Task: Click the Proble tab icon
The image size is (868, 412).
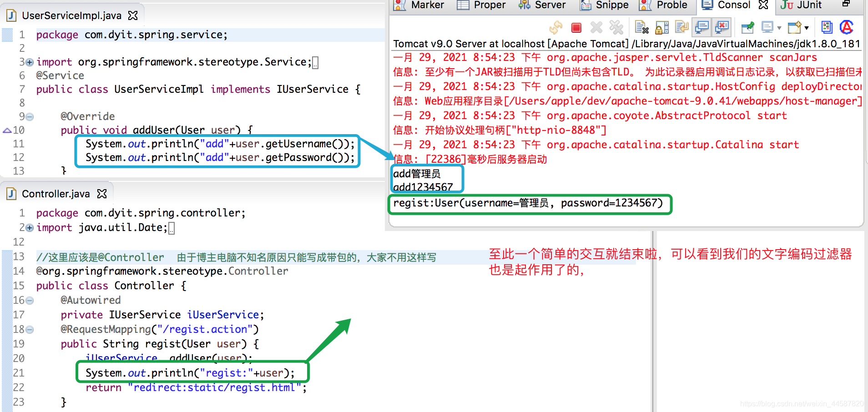Action: pos(645,5)
